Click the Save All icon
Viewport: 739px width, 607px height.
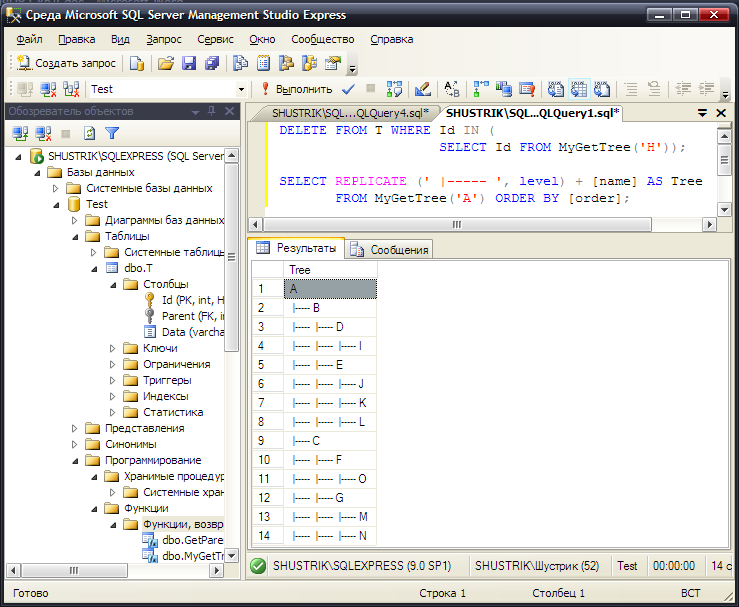coord(212,63)
